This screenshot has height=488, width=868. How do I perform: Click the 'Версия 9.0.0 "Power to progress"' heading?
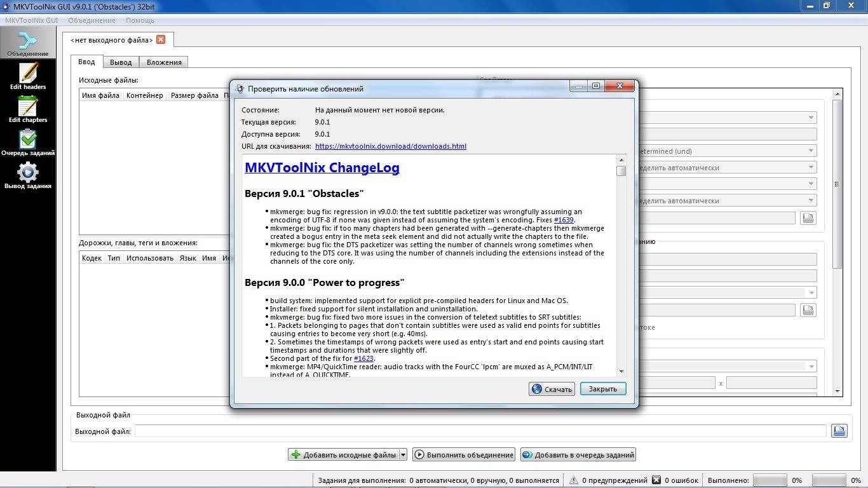click(325, 282)
